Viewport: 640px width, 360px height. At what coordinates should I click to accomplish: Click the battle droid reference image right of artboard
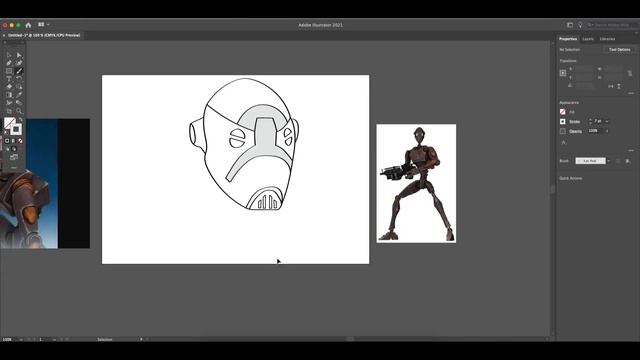click(x=416, y=183)
